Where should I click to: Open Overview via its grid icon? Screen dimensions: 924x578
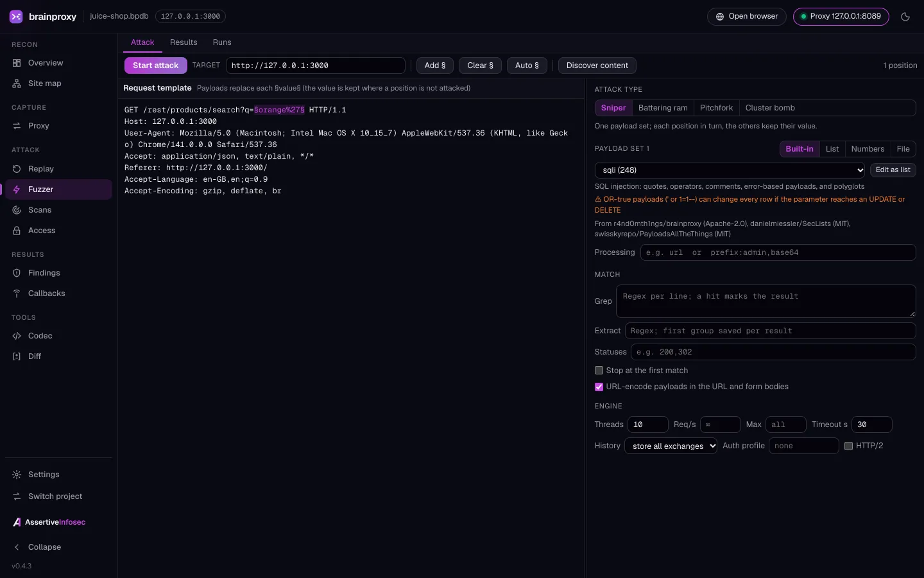click(x=17, y=63)
